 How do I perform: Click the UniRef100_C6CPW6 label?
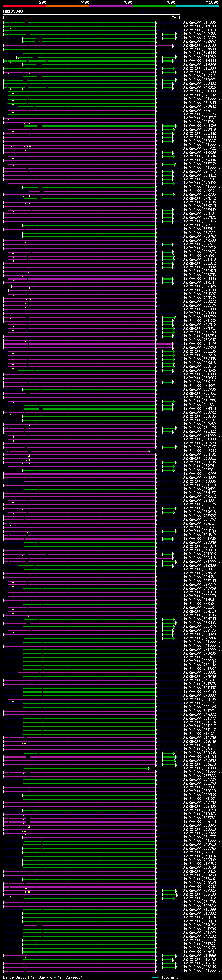click(199, 390)
